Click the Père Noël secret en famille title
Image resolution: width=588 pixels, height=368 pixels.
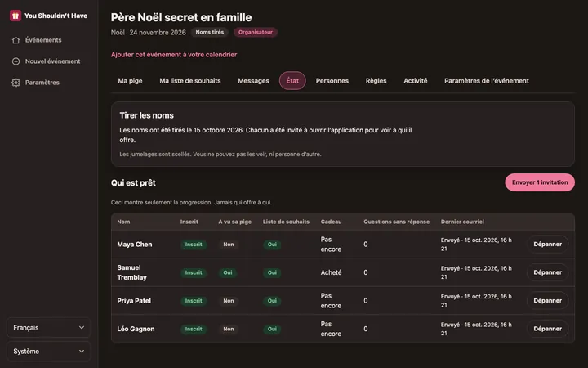pyautogui.click(x=181, y=17)
